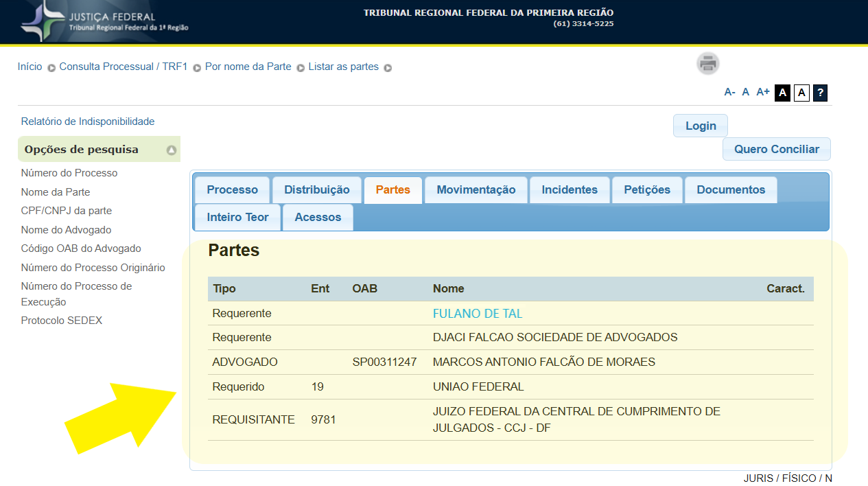Decrease font size with A- control
The height and width of the screenshot is (486, 868).
tap(729, 92)
